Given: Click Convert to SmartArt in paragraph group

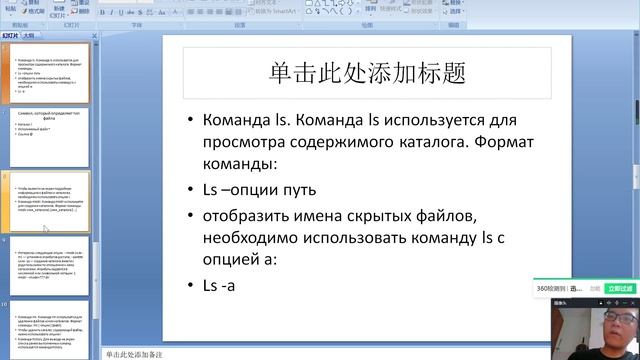Looking at the screenshot, I should tap(272, 11).
